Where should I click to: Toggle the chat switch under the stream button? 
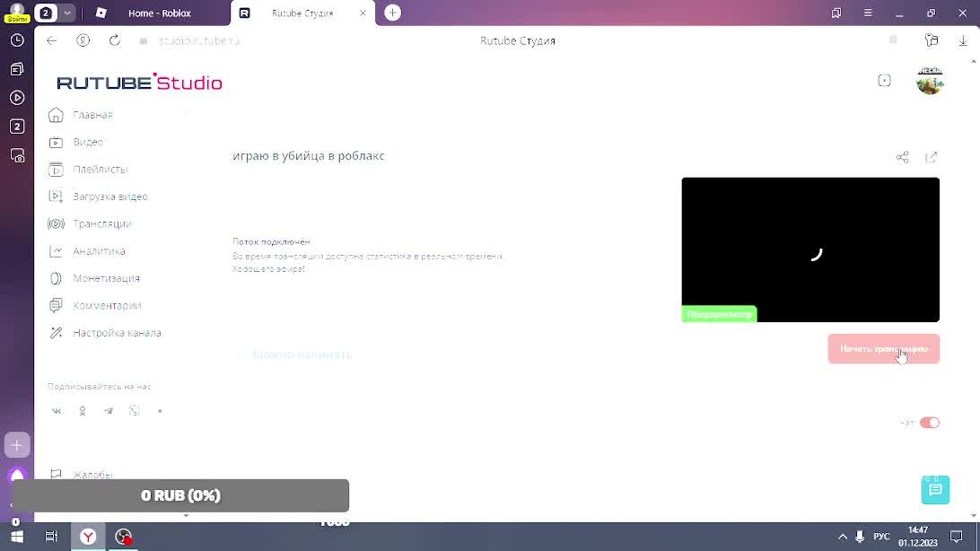point(930,423)
